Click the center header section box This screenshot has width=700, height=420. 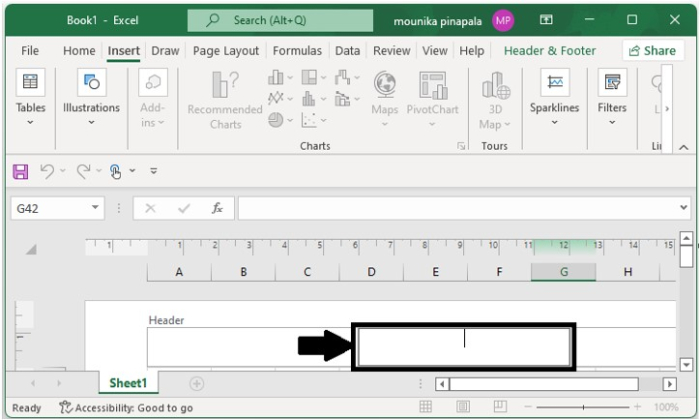point(463,346)
